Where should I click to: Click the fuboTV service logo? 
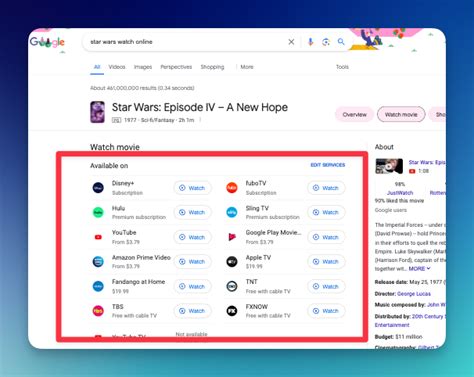pyautogui.click(x=232, y=188)
